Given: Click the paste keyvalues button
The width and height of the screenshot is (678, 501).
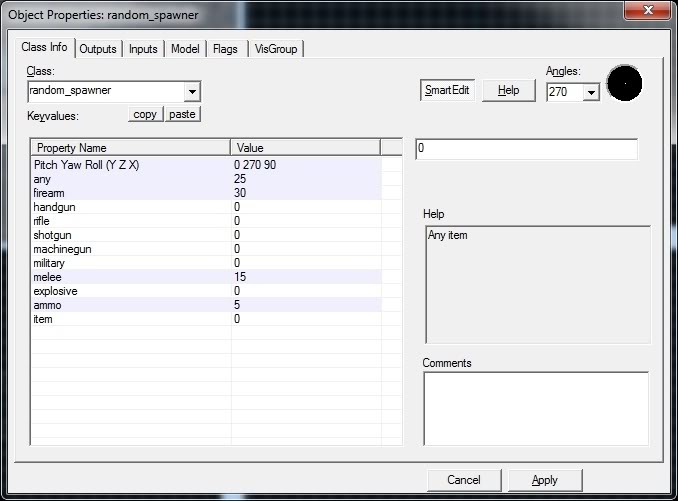Looking at the screenshot, I should tap(182, 114).
